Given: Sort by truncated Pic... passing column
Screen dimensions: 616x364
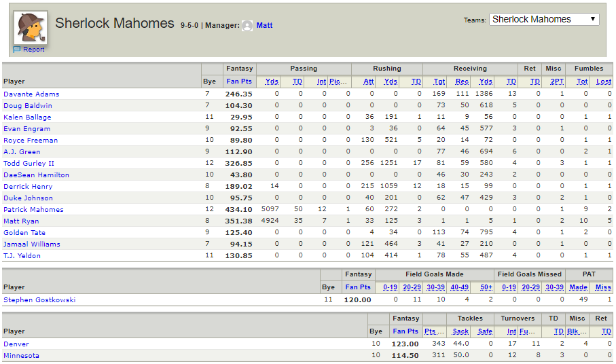Looking at the screenshot, I should pos(338,81).
